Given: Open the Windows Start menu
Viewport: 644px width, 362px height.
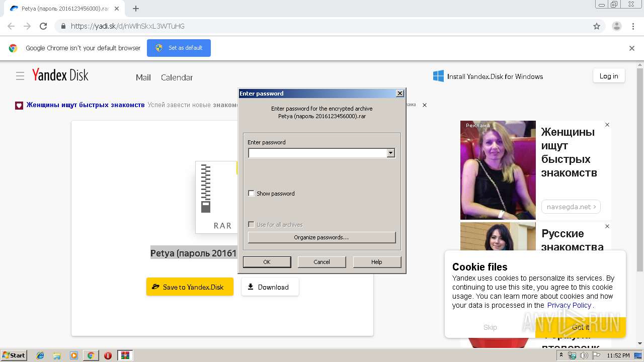Looking at the screenshot, I should point(14,355).
